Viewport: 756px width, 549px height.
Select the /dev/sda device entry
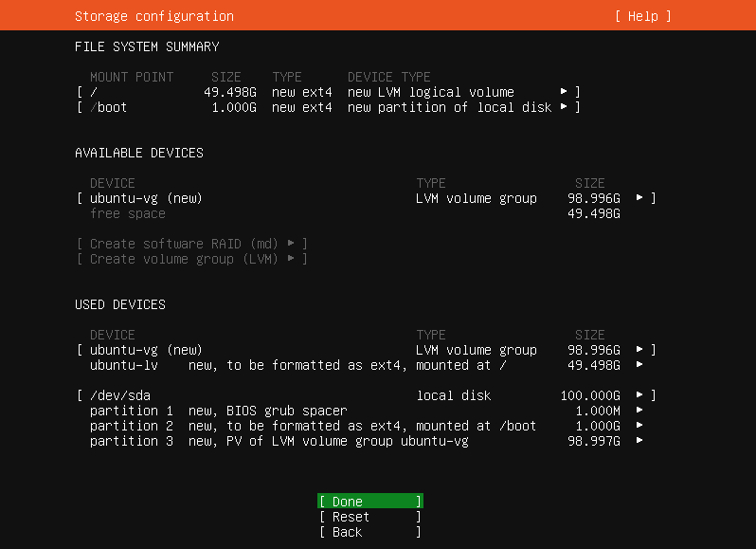tap(120, 395)
